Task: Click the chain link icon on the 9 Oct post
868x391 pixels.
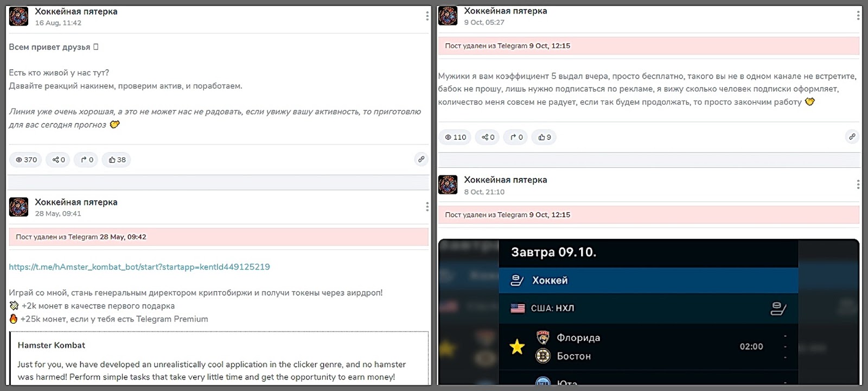Action: (852, 137)
